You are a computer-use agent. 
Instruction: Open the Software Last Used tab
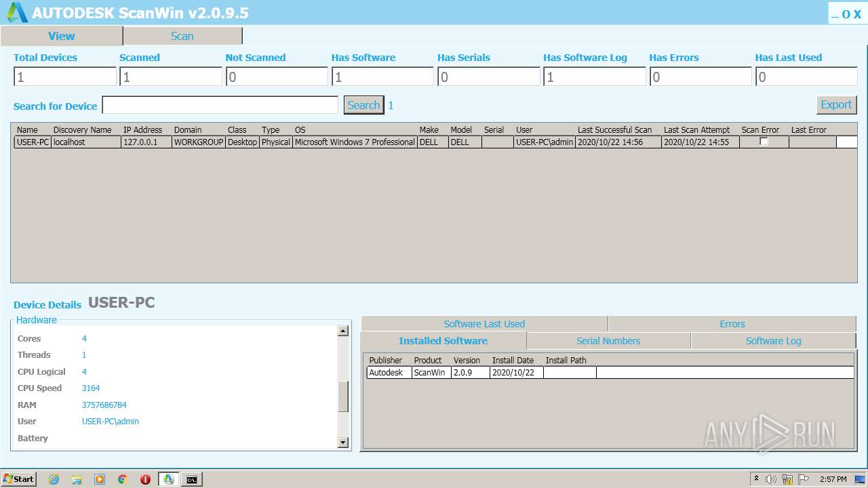coord(484,324)
